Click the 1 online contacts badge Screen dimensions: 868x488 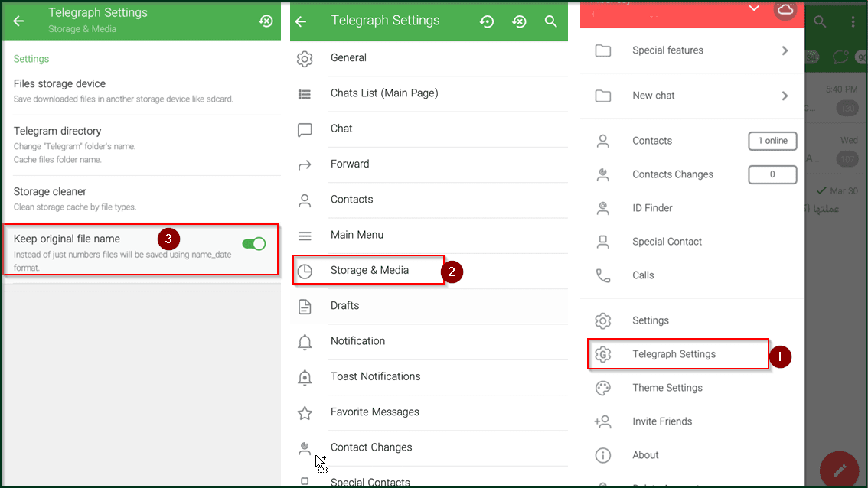coord(772,141)
